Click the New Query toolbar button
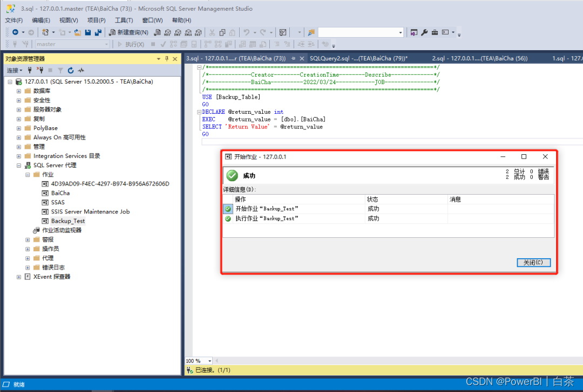The height and width of the screenshot is (392, 583). 128,33
